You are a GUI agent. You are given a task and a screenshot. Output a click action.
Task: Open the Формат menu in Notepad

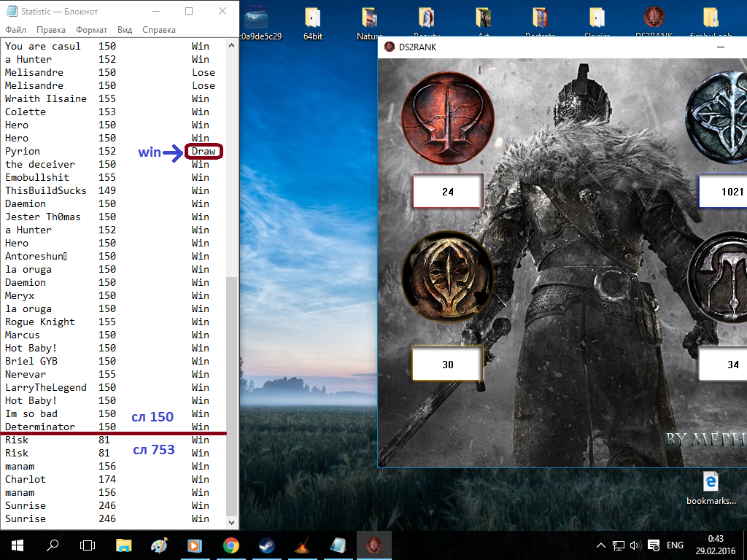tap(91, 29)
